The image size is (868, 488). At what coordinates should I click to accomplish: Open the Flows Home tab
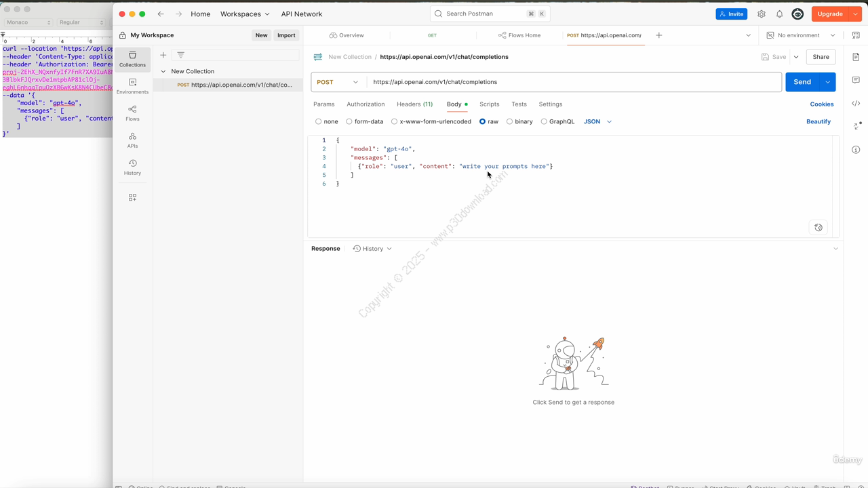click(x=519, y=35)
